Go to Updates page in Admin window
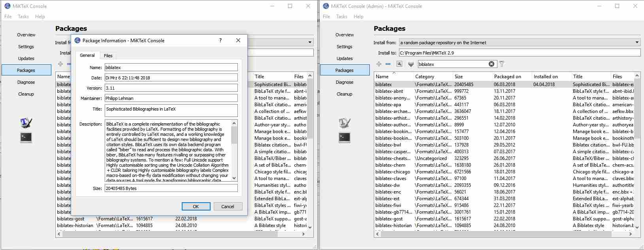This screenshot has width=644, height=250. pyautogui.click(x=345, y=58)
